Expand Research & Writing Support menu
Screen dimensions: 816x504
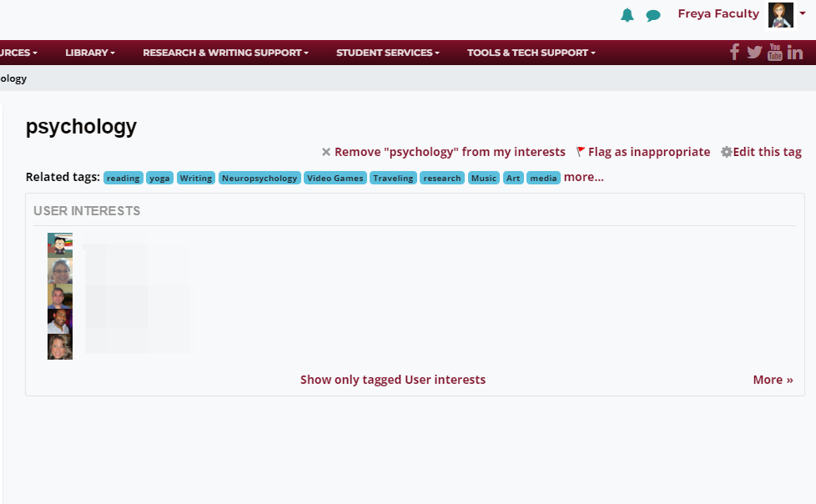[226, 53]
